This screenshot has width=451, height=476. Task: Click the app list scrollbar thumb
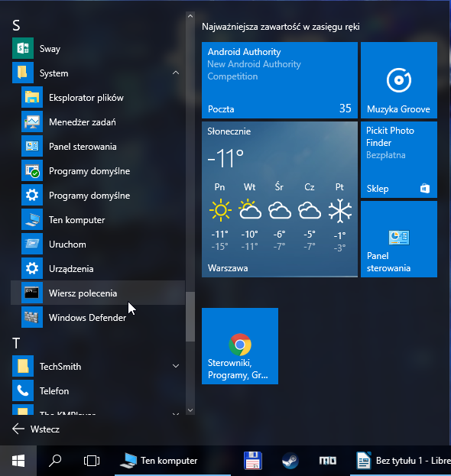(x=190, y=317)
